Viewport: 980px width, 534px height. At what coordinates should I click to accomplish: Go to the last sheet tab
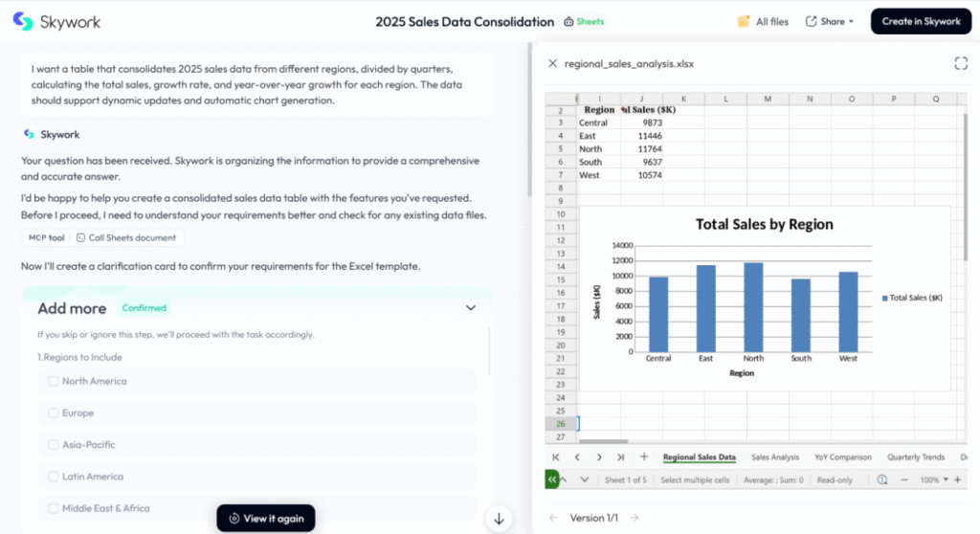point(621,457)
